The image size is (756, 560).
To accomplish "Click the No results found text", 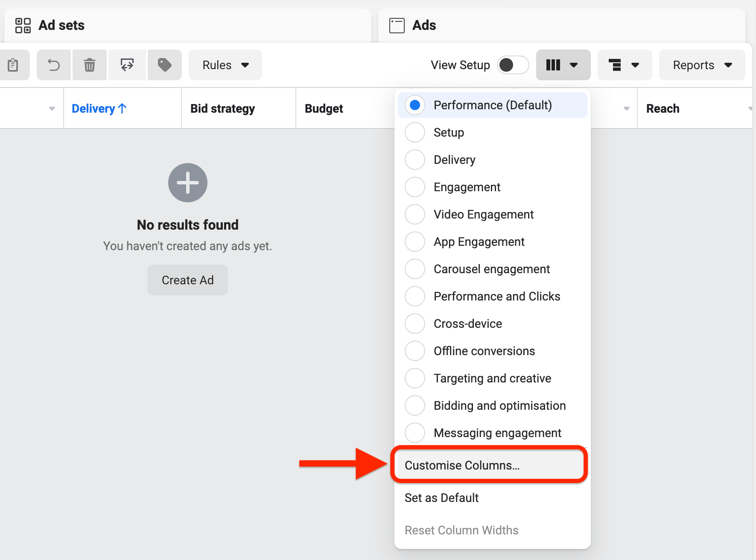I will (188, 225).
